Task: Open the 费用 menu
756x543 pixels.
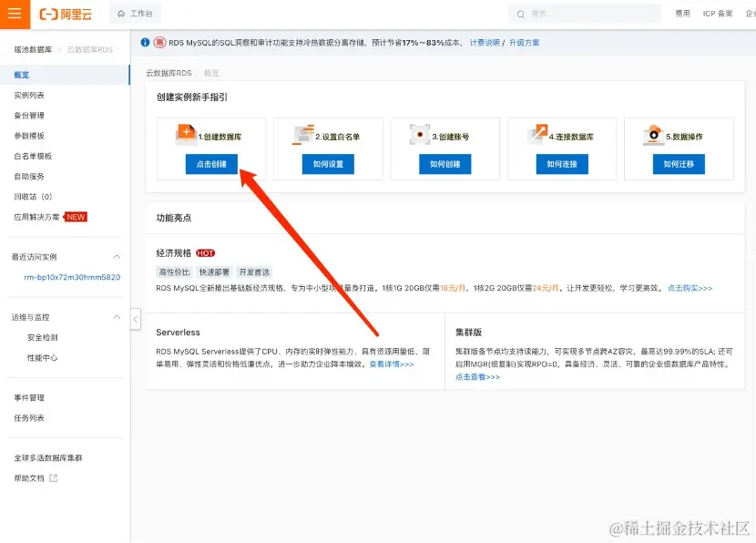Action: (x=682, y=14)
